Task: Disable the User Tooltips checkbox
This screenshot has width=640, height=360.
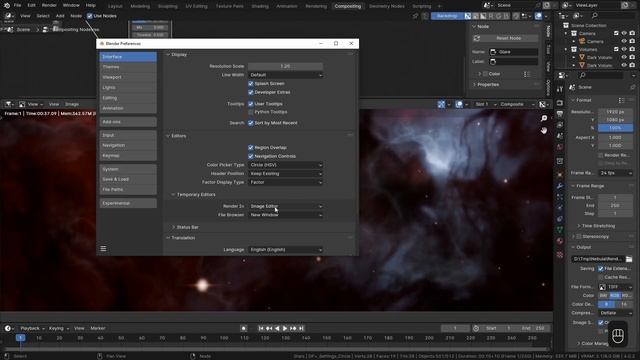Action: pos(251,104)
